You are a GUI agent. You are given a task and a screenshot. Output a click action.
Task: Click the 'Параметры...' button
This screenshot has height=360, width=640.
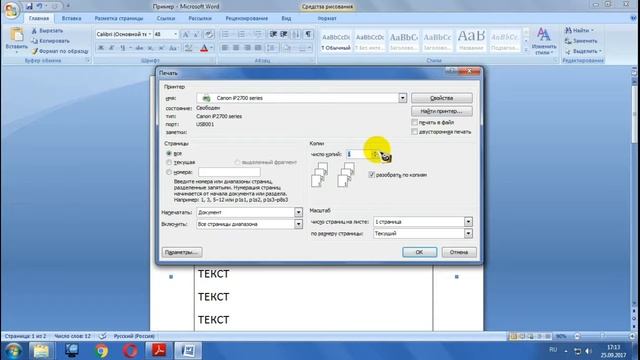(182, 252)
